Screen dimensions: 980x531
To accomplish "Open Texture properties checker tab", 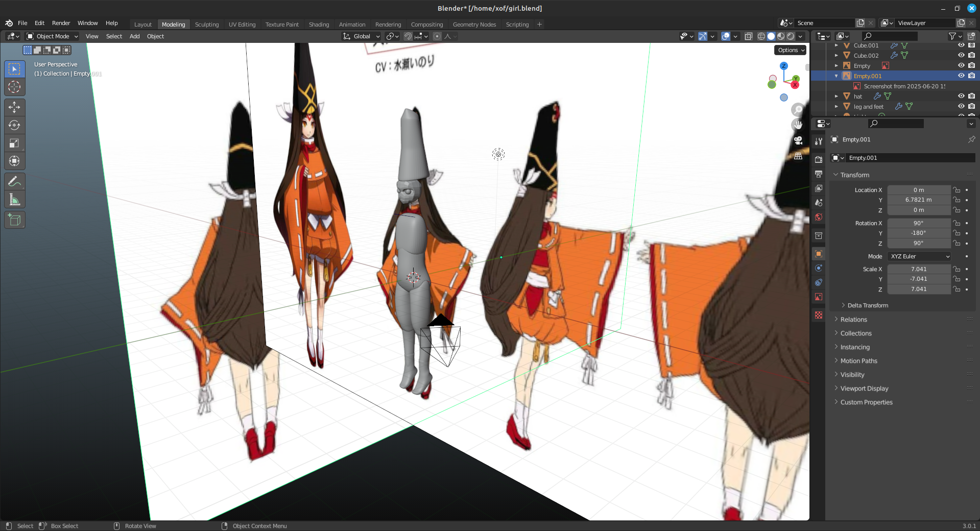I will tap(819, 315).
